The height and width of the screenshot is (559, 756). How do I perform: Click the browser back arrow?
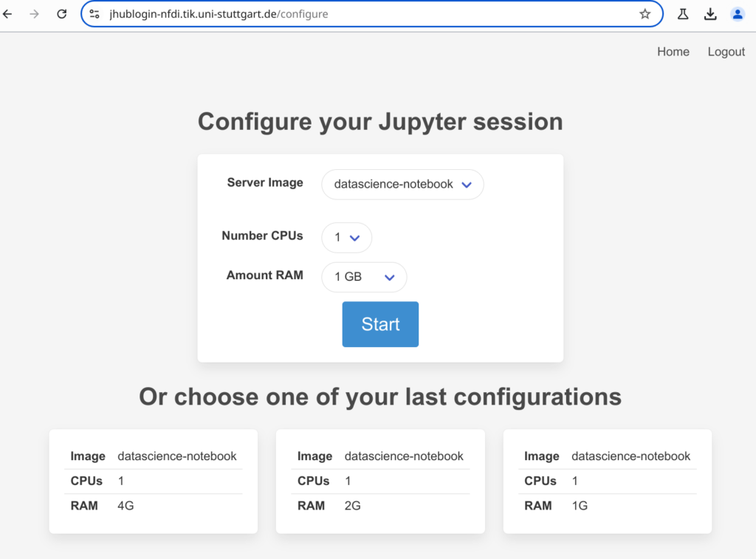(x=8, y=14)
